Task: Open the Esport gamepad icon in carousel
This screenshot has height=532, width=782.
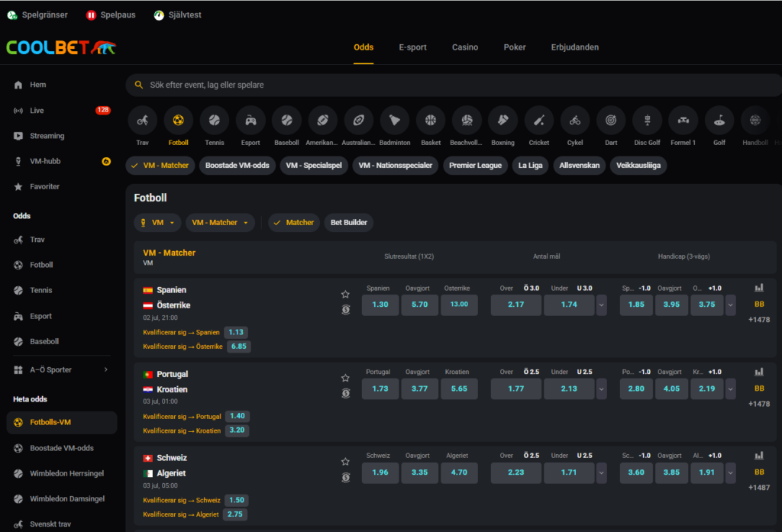Action: (x=250, y=120)
